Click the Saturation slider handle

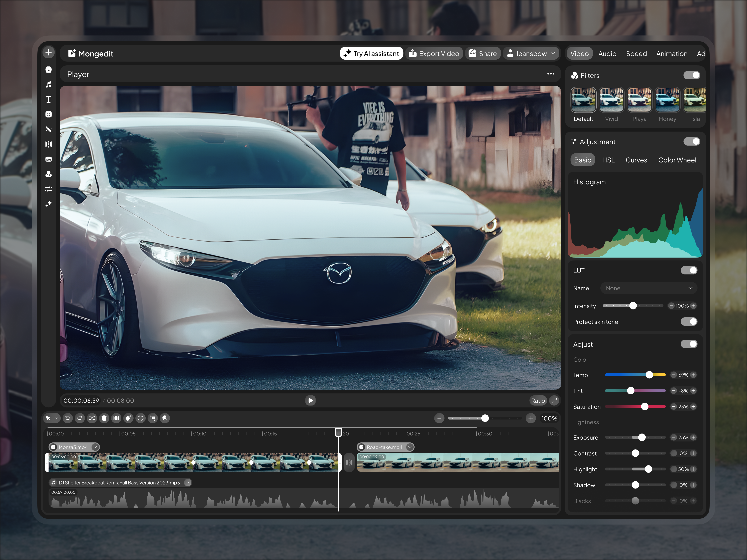645,406
